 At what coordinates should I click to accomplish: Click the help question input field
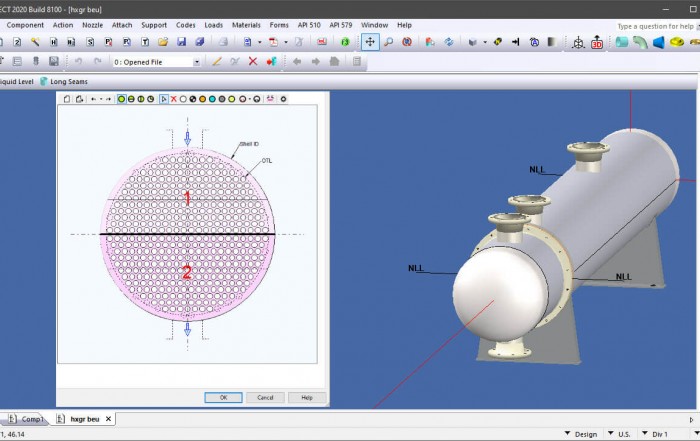tap(656, 26)
